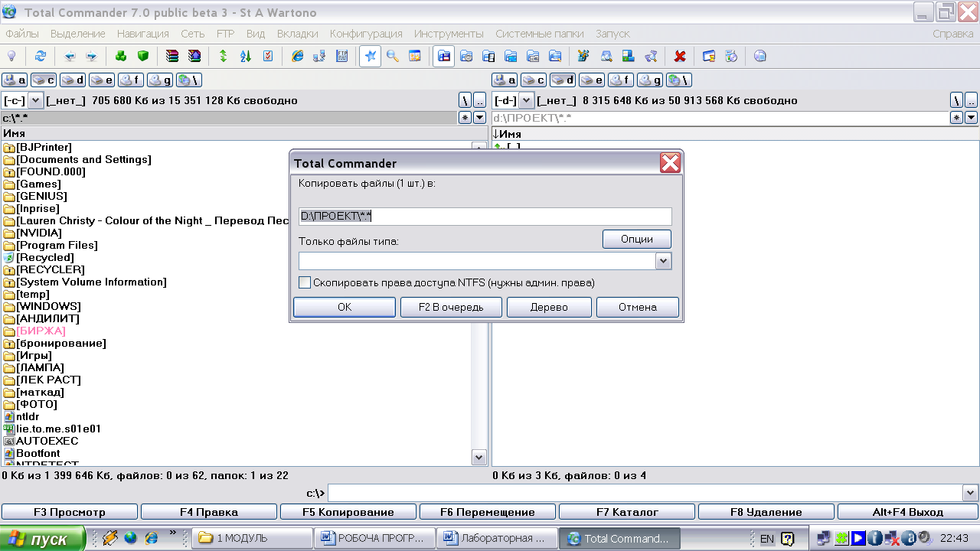Expand the 'Только файлы типа' combo box
Viewport: 980px width, 551px height.
pyautogui.click(x=664, y=261)
